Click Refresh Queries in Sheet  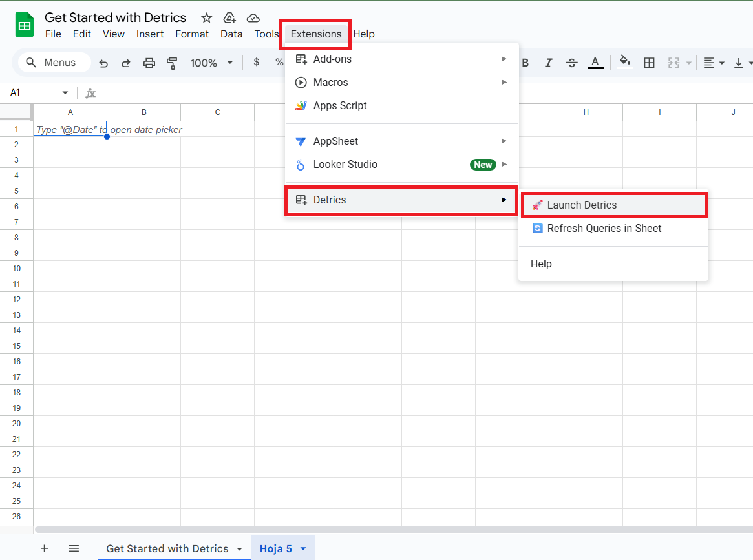point(604,228)
